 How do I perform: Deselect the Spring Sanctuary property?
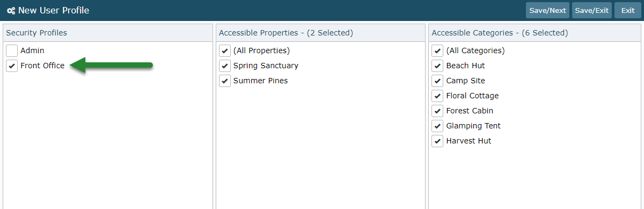click(225, 66)
